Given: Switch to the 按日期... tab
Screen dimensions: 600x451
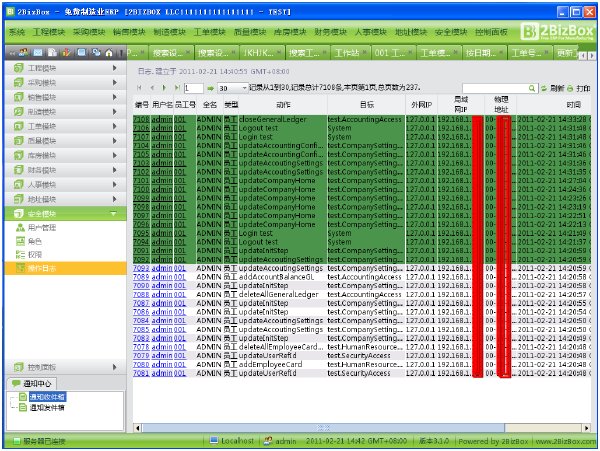Looking at the screenshot, I should [484, 53].
